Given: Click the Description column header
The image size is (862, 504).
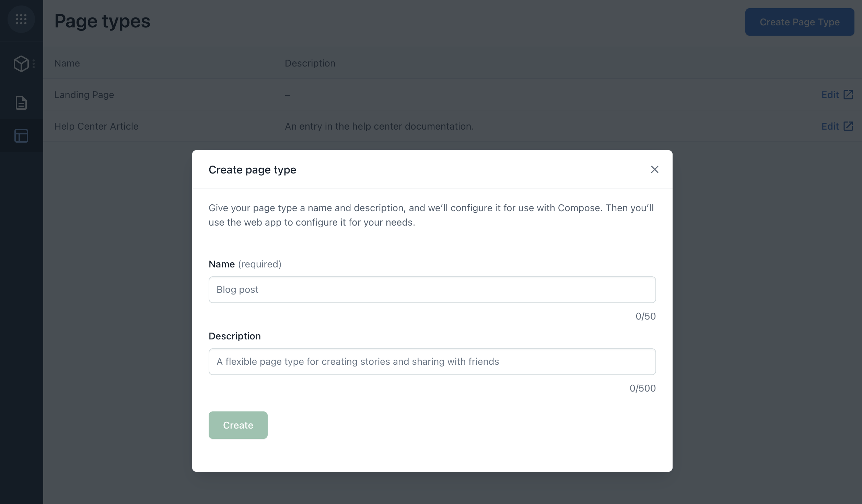Looking at the screenshot, I should tap(310, 63).
